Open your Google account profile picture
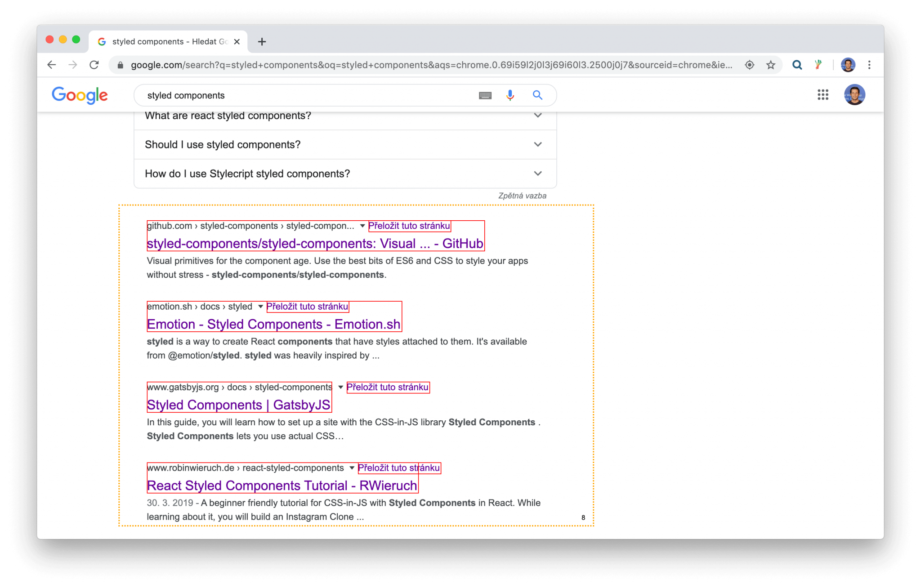This screenshot has height=588, width=921. coord(854,95)
